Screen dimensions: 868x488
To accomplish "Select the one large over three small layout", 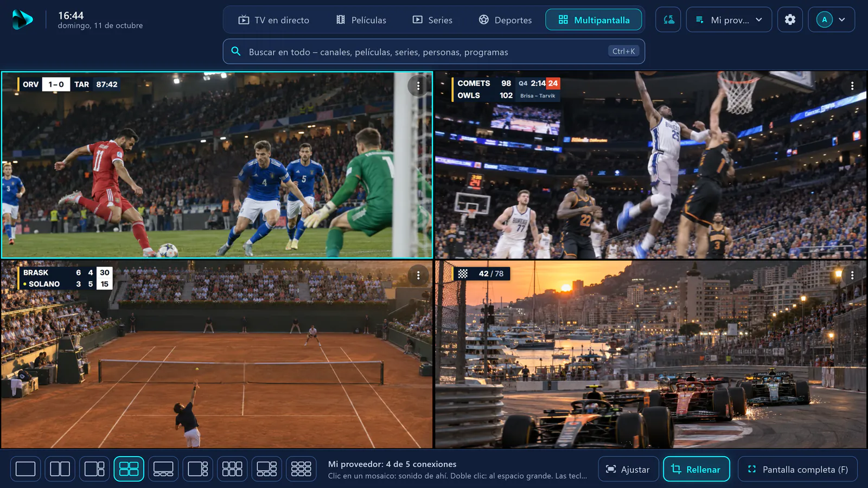I will (x=163, y=469).
